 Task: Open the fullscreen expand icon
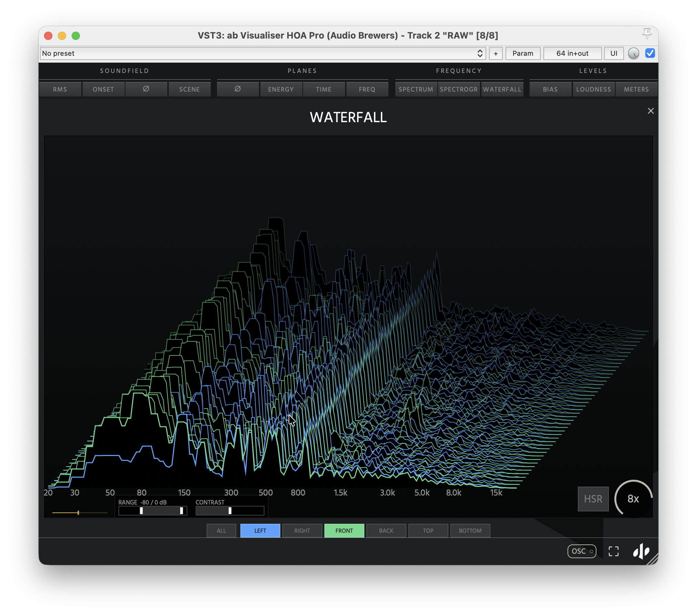pos(614,551)
